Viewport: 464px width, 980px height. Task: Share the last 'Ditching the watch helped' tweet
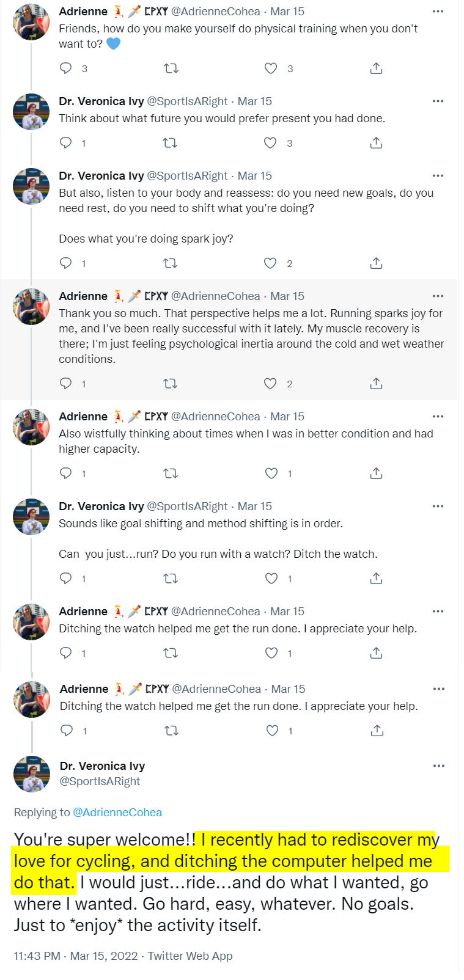(x=377, y=730)
